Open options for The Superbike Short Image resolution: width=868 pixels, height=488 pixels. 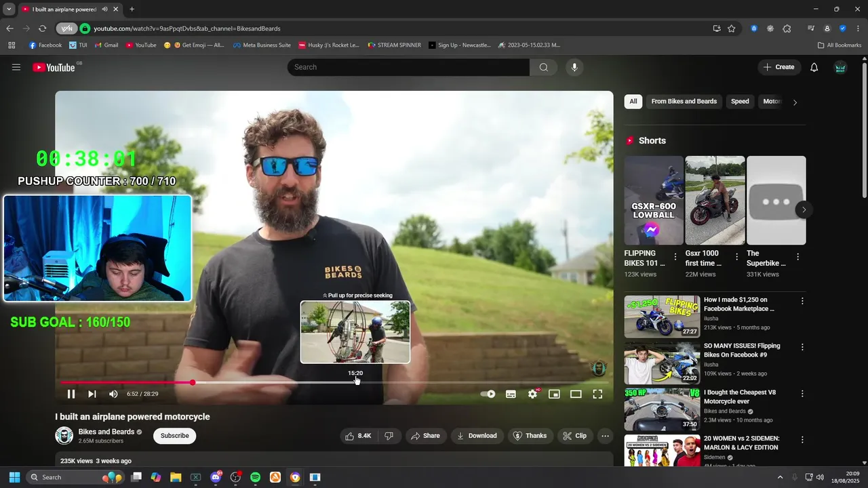[797, 257]
